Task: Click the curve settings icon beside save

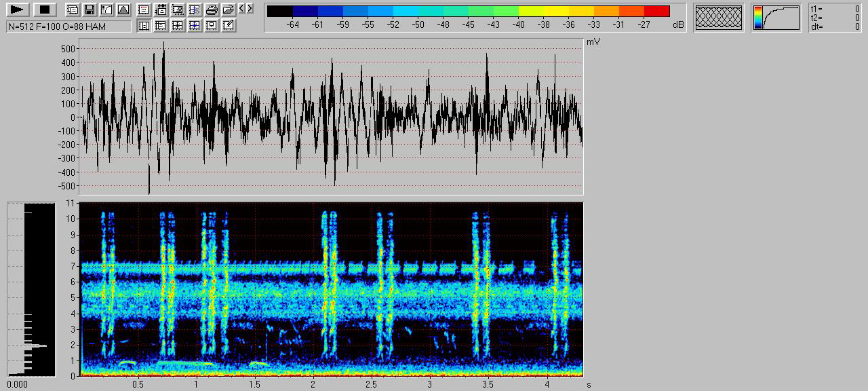Action: 106,10
